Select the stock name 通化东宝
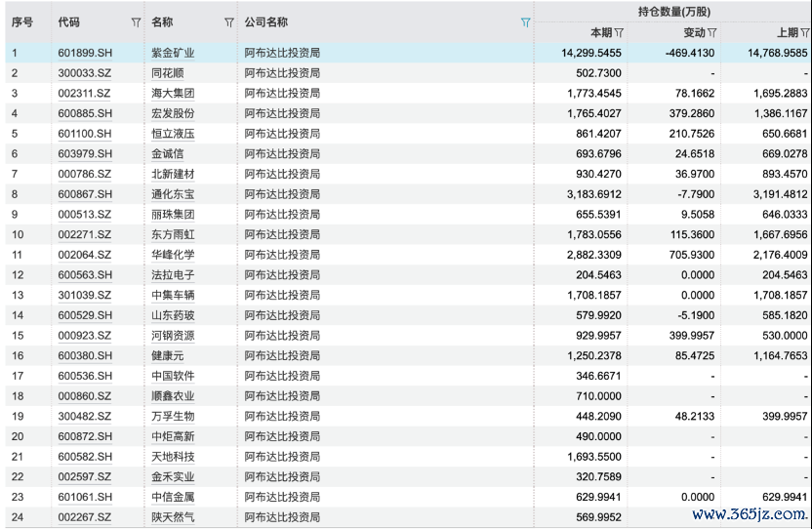The height and width of the screenshot is (529, 812). pyautogui.click(x=173, y=194)
